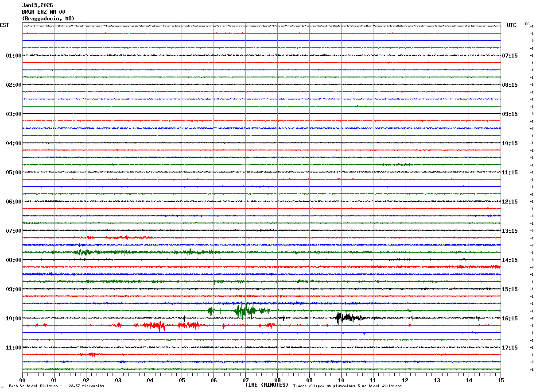Click the CST timezone header
The height and width of the screenshot is (392, 536).
coord(4,25)
